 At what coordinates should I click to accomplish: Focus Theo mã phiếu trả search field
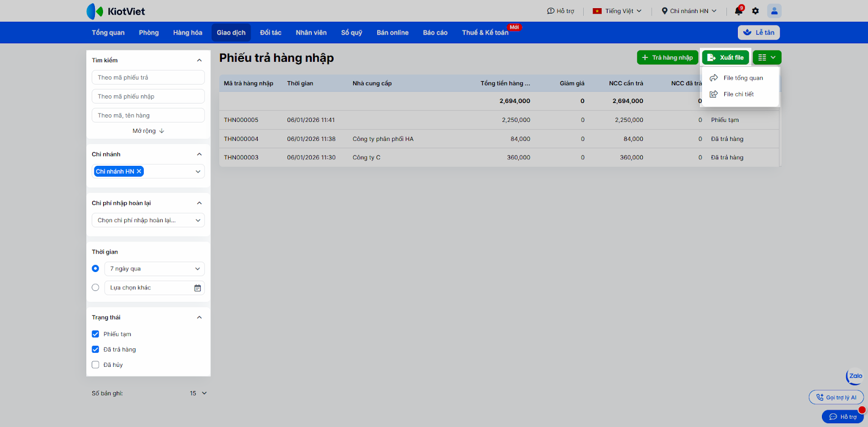tap(148, 77)
